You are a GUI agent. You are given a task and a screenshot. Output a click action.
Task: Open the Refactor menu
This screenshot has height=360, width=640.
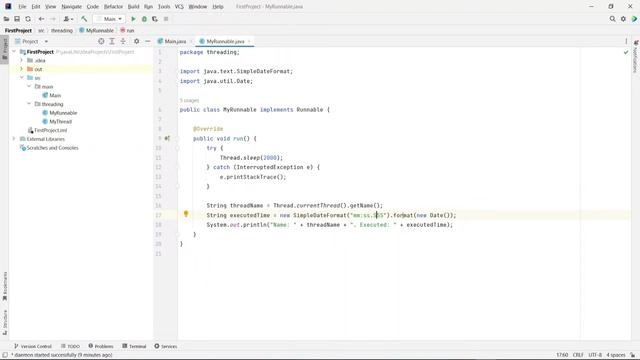click(x=113, y=7)
